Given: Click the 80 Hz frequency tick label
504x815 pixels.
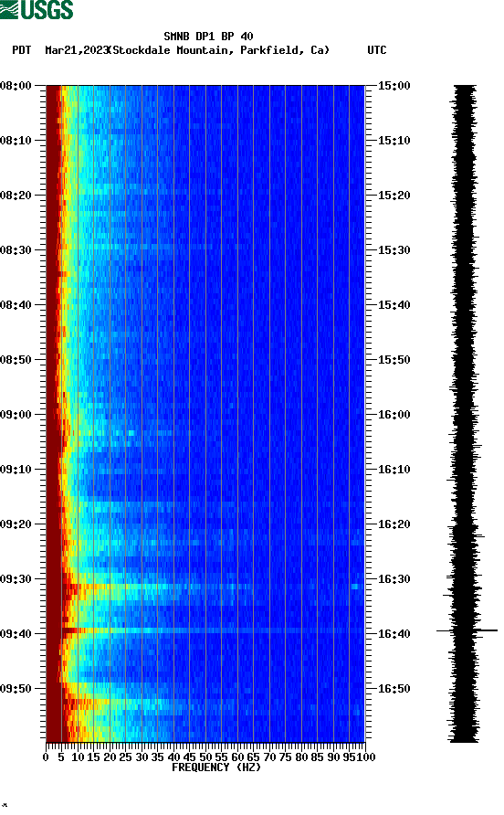Looking at the screenshot, I should tap(301, 757).
